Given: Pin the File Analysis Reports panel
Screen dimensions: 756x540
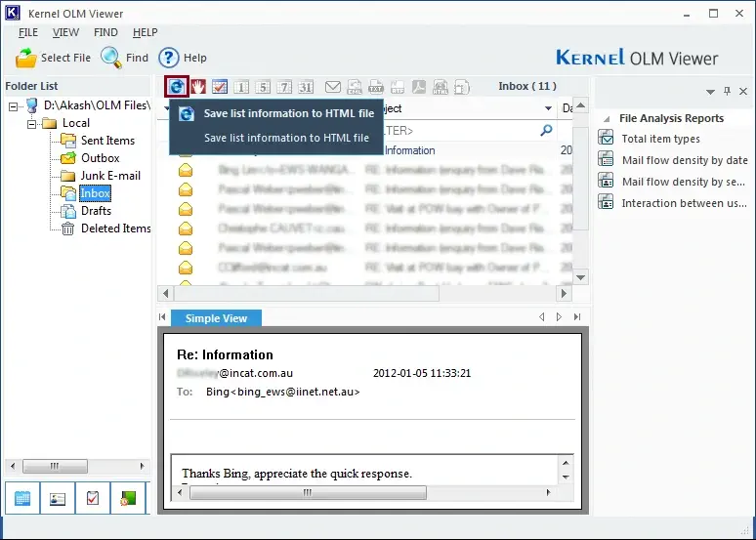Looking at the screenshot, I should [x=727, y=91].
